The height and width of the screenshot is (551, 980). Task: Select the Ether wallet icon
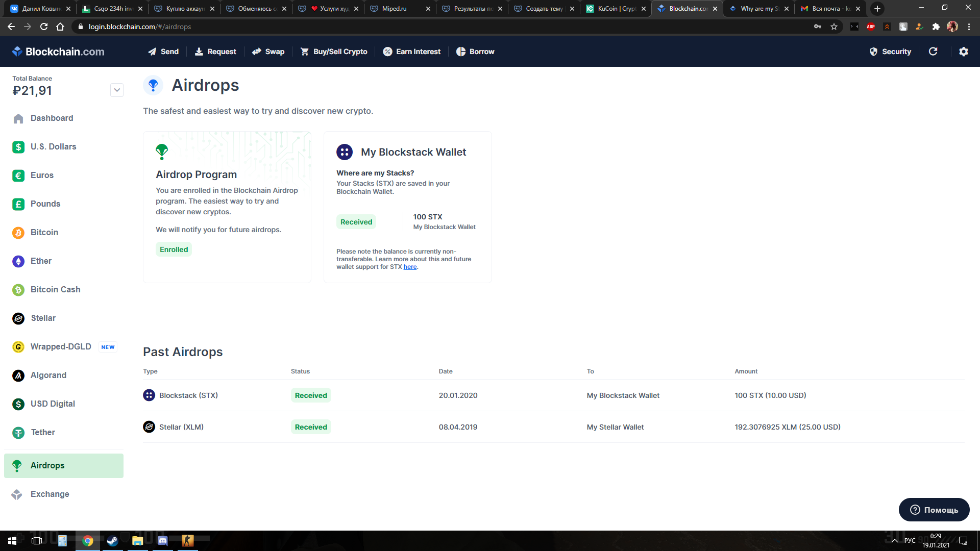coord(18,261)
